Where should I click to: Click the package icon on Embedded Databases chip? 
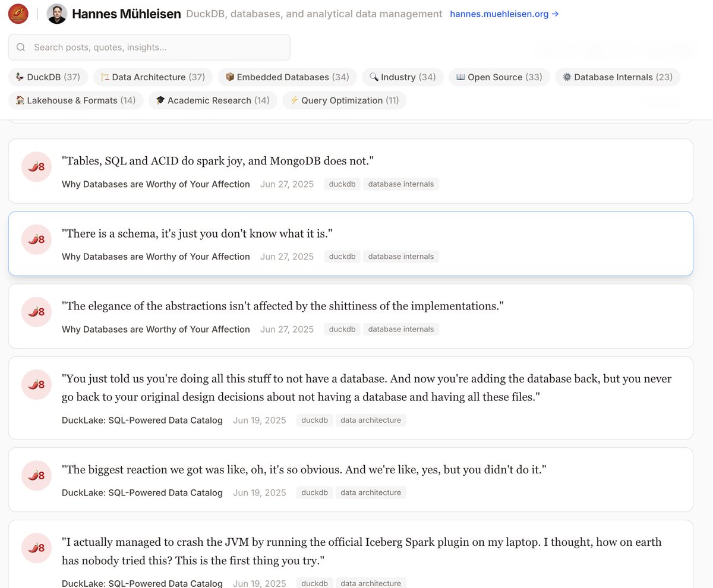coord(229,77)
